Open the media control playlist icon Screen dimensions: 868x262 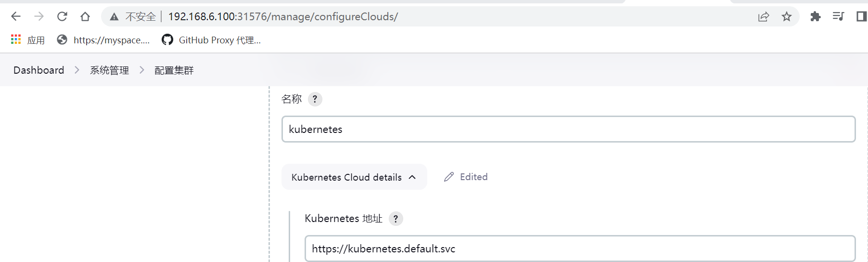click(x=838, y=16)
